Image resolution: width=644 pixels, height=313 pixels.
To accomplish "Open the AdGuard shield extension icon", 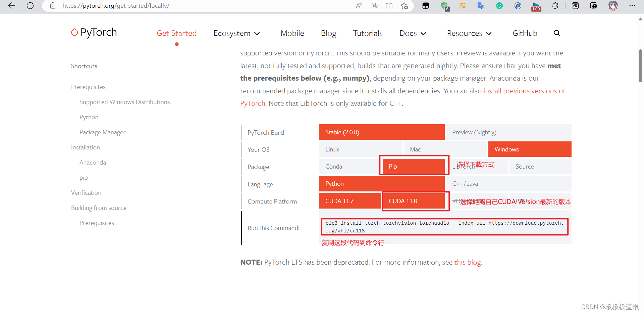I will pyautogui.click(x=445, y=6).
